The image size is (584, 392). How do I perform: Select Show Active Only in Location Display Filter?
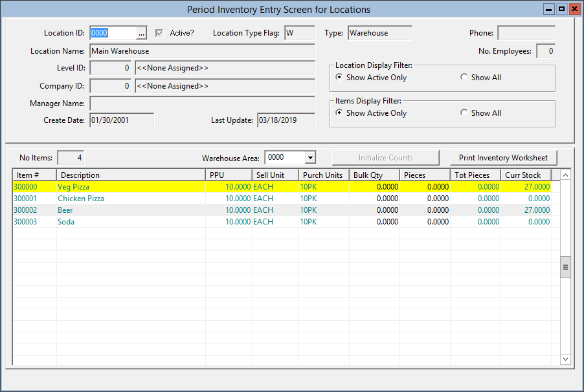pyautogui.click(x=340, y=78)
